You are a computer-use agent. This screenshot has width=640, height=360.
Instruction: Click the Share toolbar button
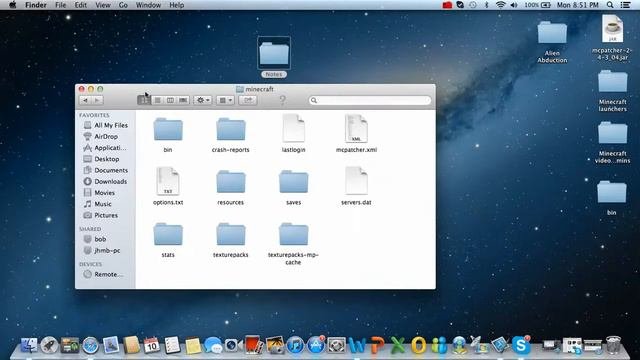click(x=248, y=100)
